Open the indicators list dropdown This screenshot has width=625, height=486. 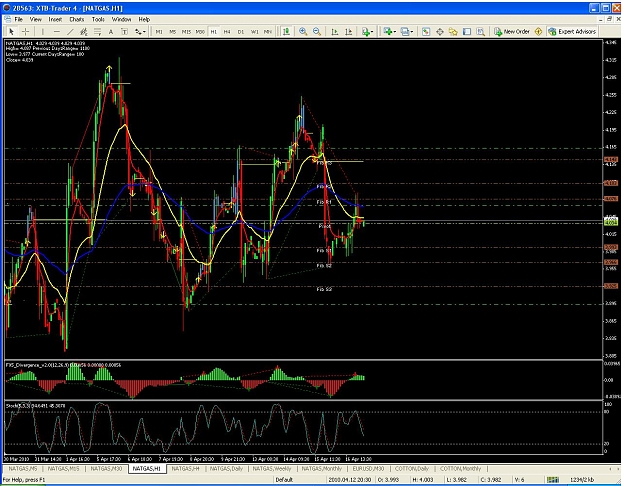tap(367, 31)
